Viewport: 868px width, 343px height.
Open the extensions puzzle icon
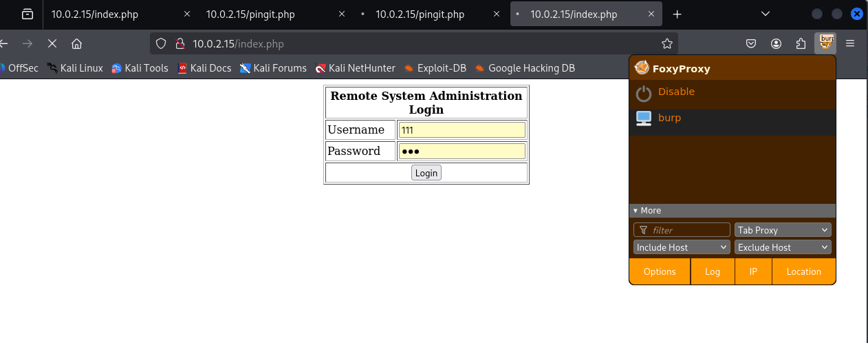tap(801, 43)
